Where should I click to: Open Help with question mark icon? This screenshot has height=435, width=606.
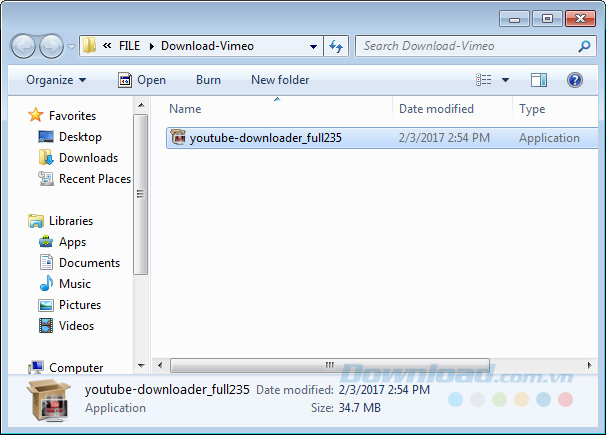pyautogui.click(x=575, y=80)
